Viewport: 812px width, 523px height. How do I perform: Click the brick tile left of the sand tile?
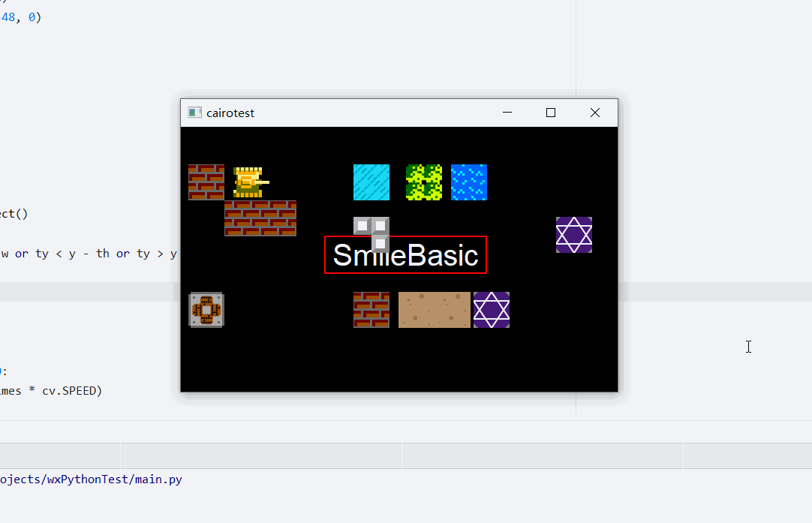point(371,310)
